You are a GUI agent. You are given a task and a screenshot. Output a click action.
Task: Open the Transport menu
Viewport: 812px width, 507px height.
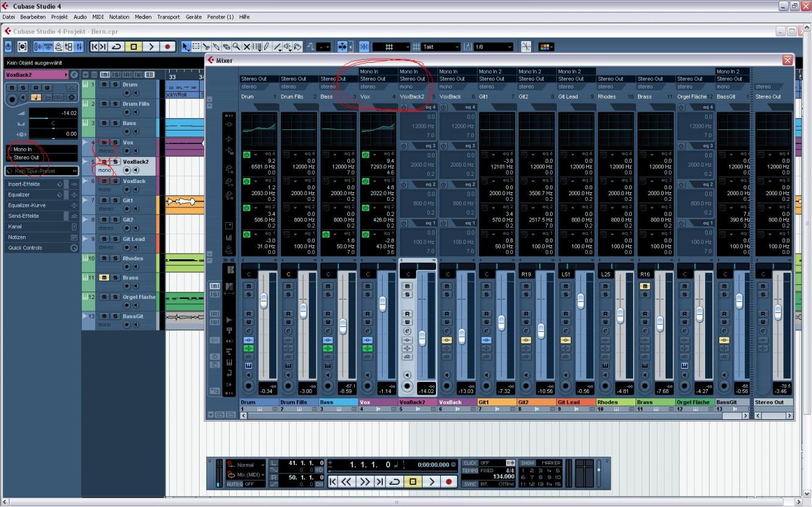tap(168, 17)
